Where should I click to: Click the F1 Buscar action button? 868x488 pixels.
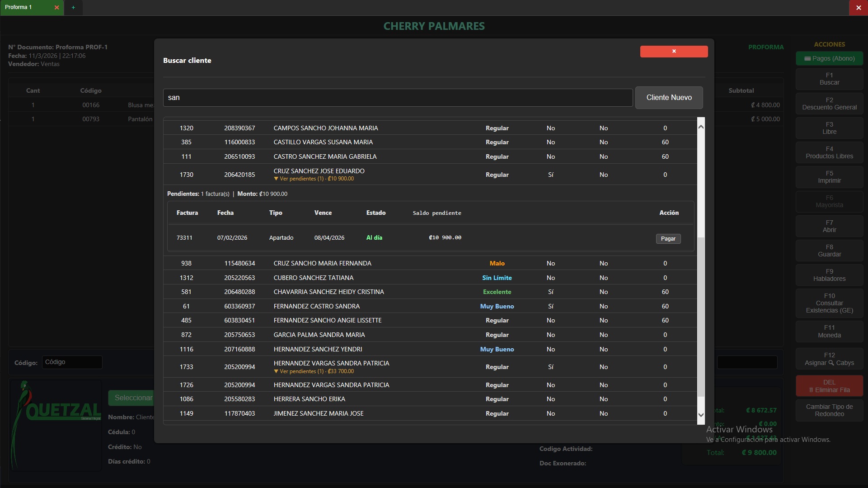click(x=829, y=79)
